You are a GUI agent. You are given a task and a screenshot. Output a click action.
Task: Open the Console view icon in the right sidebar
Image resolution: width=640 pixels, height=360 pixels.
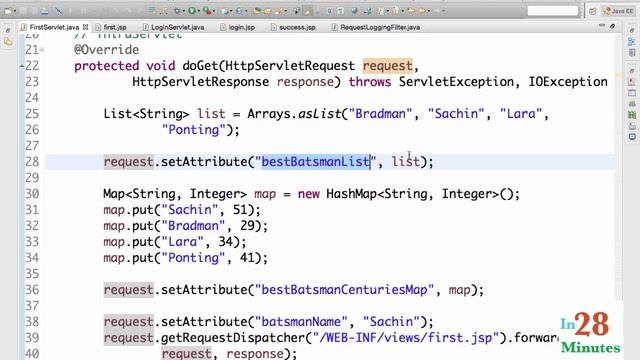pyautogui.click(x=632, y=137)
